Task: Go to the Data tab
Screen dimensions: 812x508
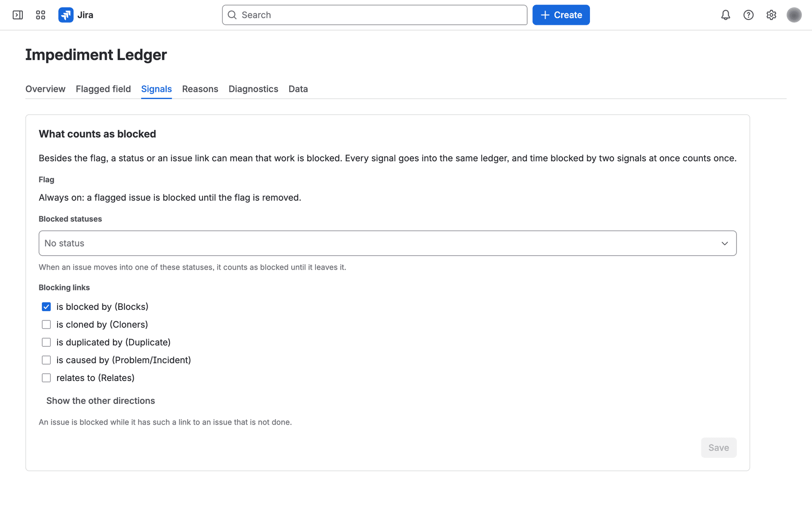Action: click(298, 89)
